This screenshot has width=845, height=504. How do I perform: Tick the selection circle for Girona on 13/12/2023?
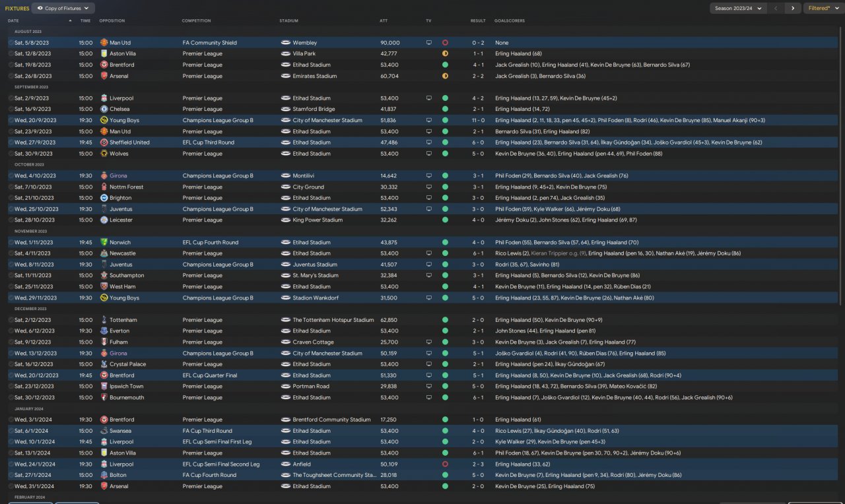[11, 353]
